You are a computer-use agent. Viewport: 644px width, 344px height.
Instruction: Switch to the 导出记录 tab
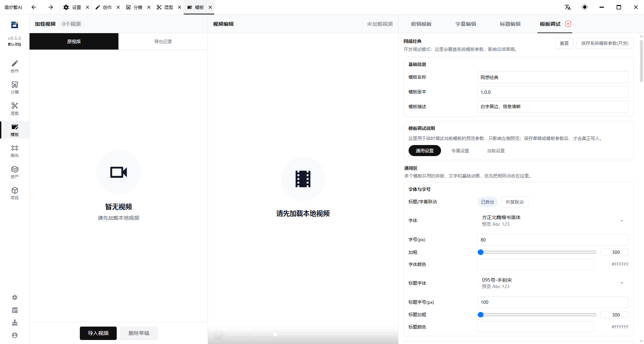[163, 42]
